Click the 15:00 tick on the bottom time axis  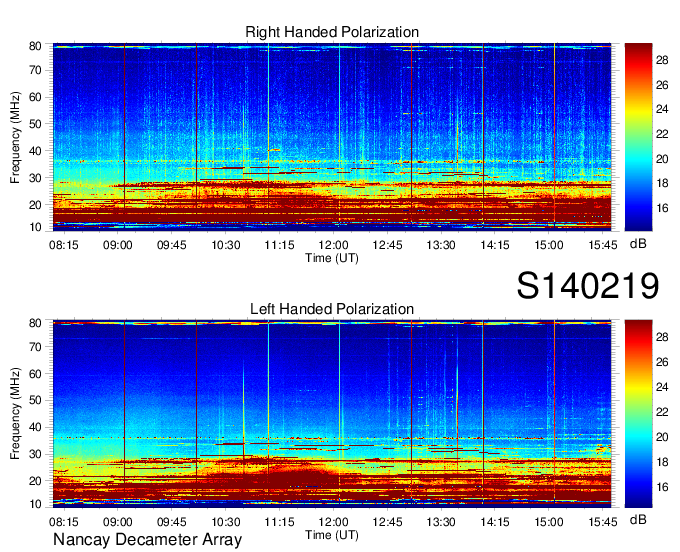549,522
